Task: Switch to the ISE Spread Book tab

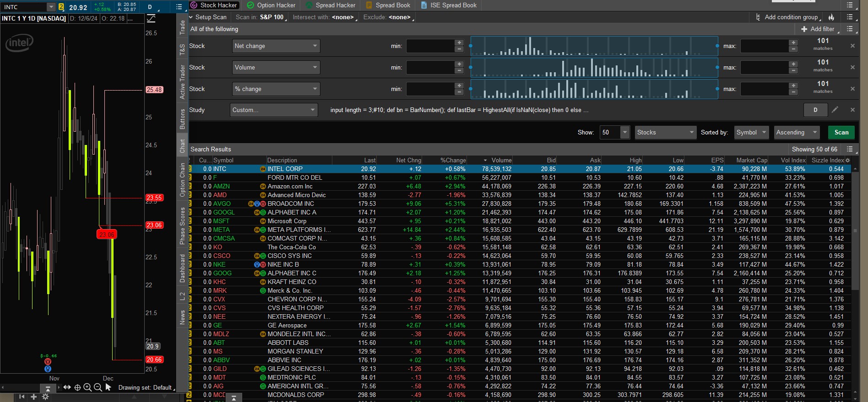Action: [x=449, y=5]
